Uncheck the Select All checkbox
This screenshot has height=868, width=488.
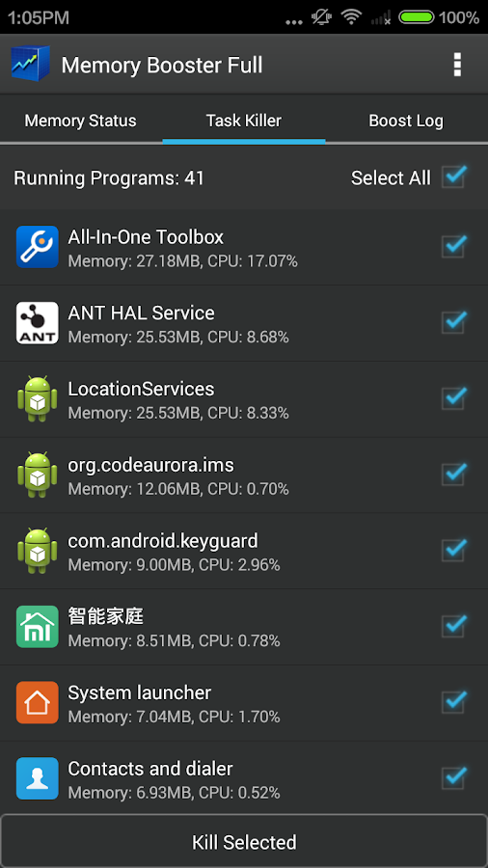(x=453, y=177)
